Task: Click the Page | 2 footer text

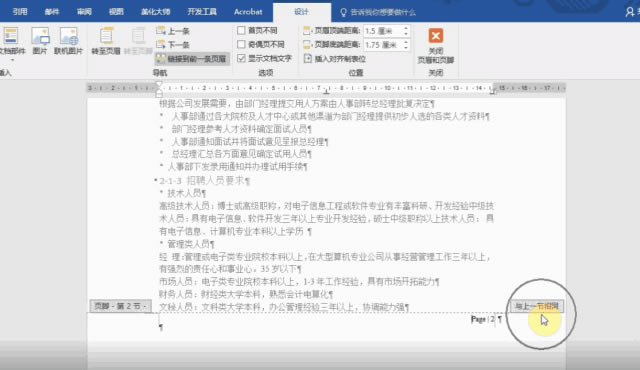Action: (483, 319)
